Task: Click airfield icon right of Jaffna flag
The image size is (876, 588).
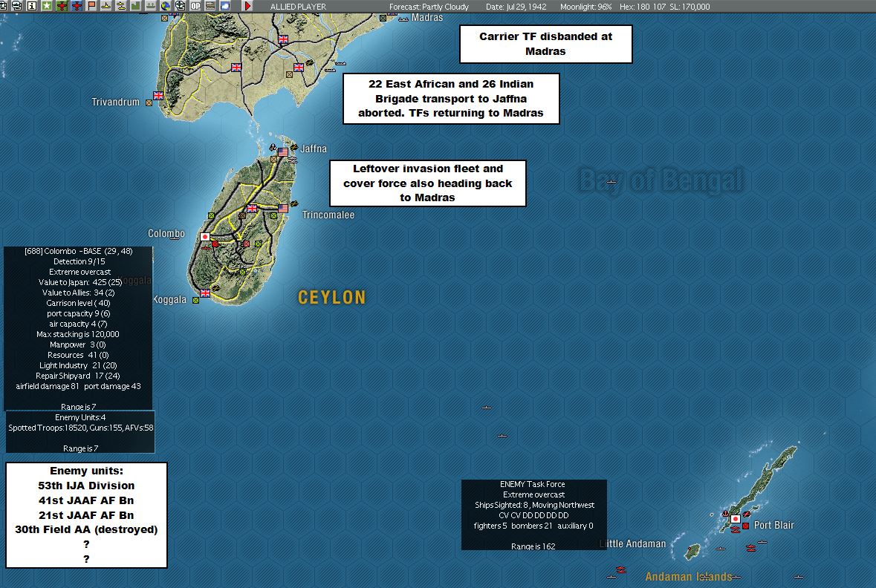Action: click(294, 148)
